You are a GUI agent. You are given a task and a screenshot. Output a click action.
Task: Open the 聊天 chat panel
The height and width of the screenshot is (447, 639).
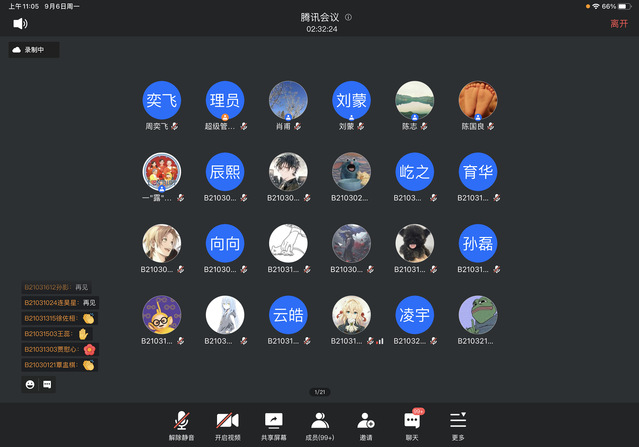tap(412, 424)
